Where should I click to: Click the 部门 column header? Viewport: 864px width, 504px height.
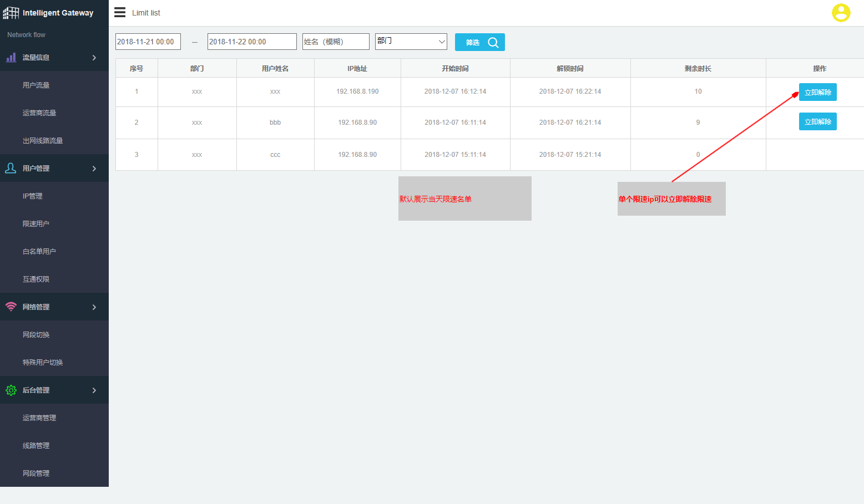pos(197,68)
